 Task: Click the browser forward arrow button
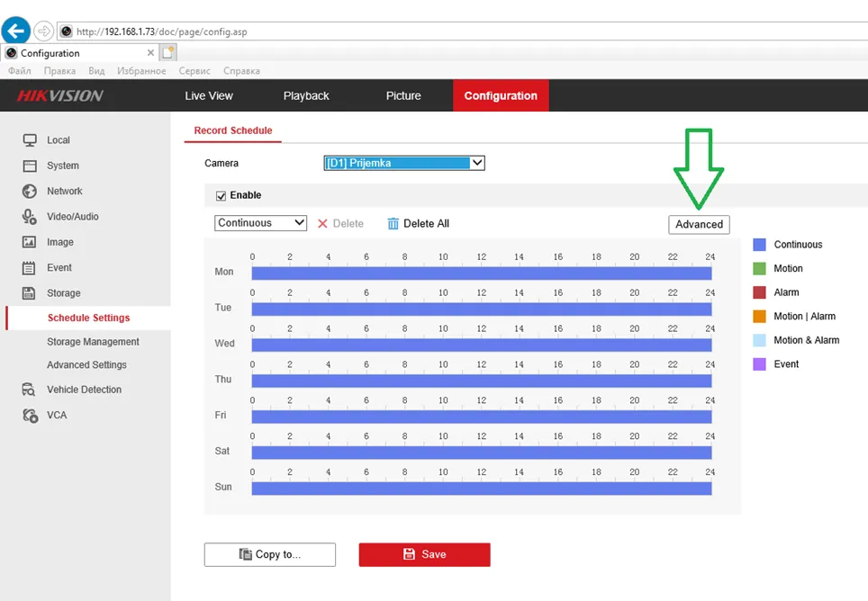point(43,31)
